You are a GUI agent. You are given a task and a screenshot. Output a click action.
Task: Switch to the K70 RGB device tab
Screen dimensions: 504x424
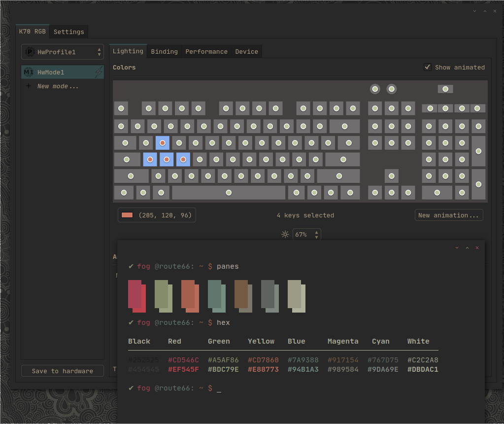[x=32, y=32]
